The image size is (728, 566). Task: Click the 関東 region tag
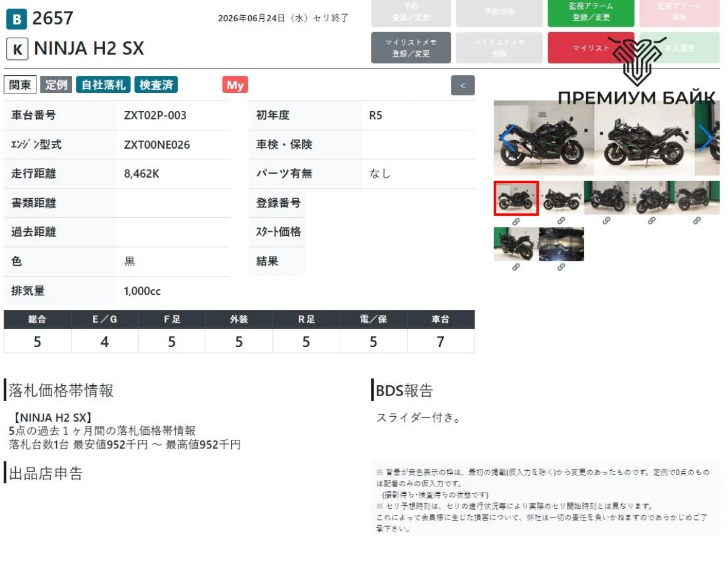click(x=20, y=85)
